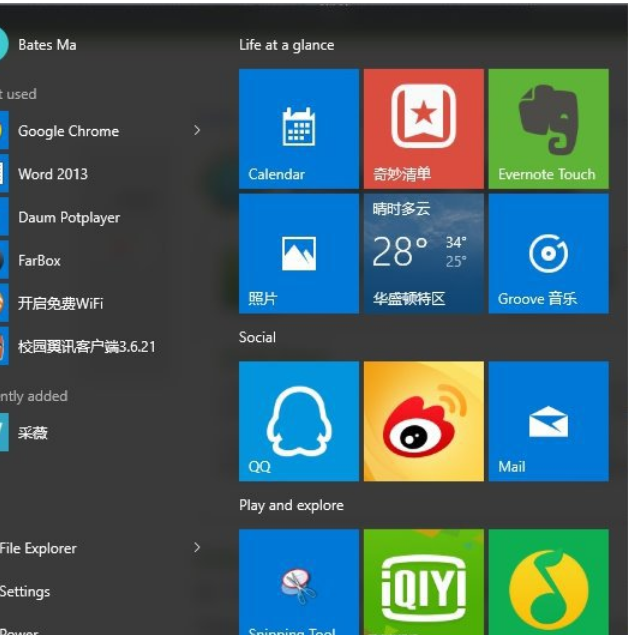Open the red 奇妙清单 tile

(424, 129)
